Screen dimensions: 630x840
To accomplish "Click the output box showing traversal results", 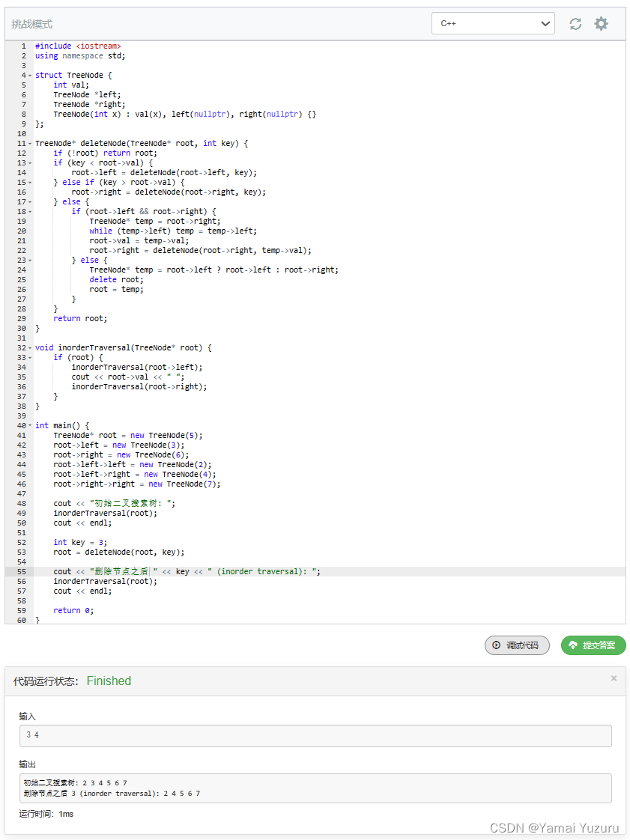I will pos(315,788).
